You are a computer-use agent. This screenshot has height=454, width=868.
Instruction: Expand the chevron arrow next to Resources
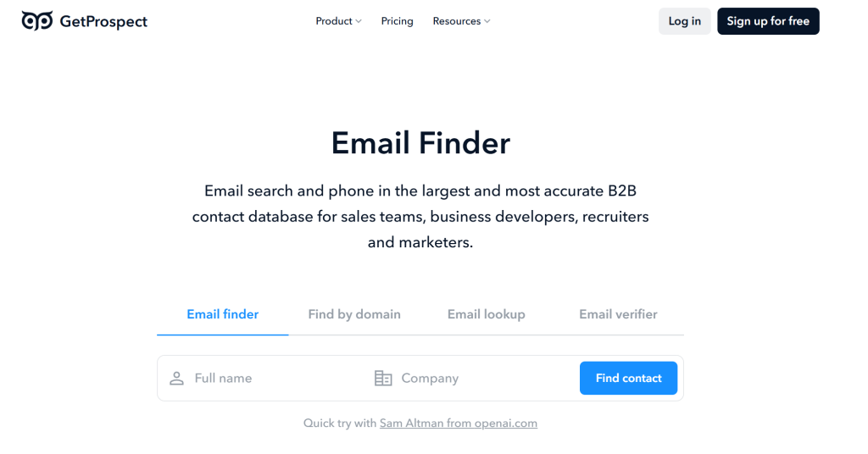487,21
